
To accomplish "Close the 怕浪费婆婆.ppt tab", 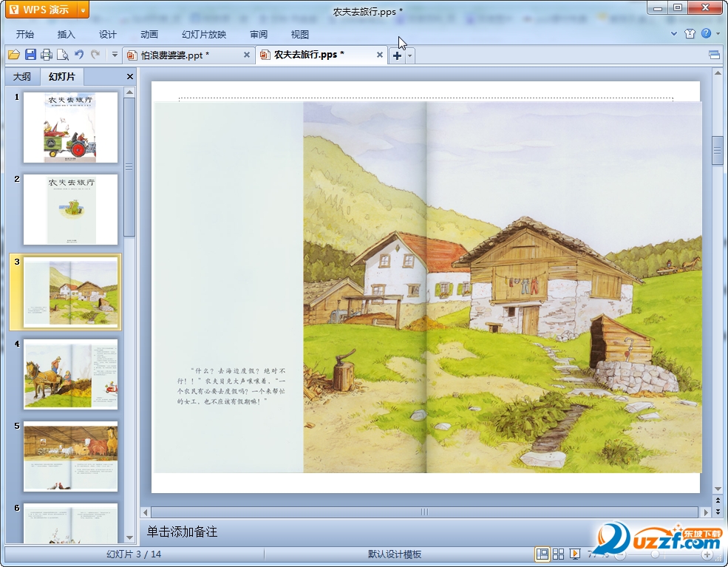I will 247,55.
